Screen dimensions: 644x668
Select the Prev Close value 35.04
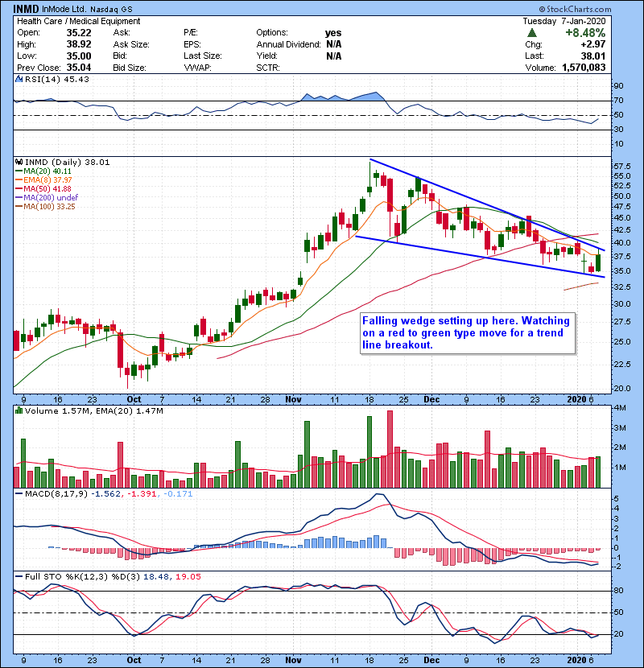coord(79,68)
